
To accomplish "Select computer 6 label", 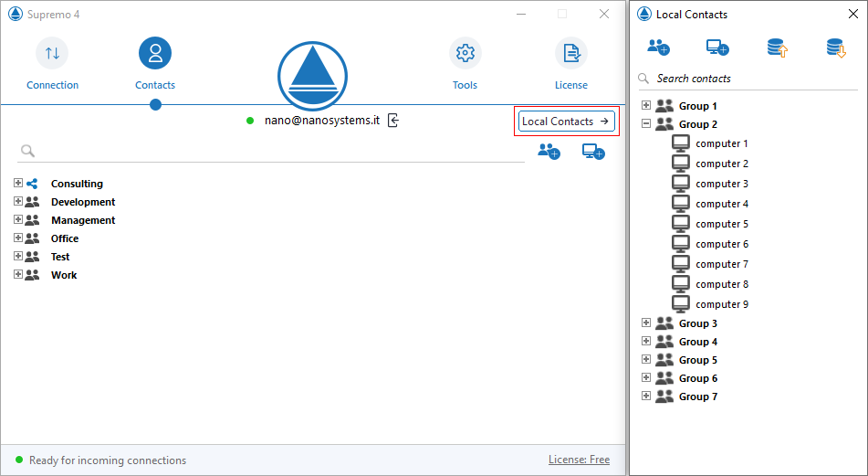I will click(x=722, y=244).
